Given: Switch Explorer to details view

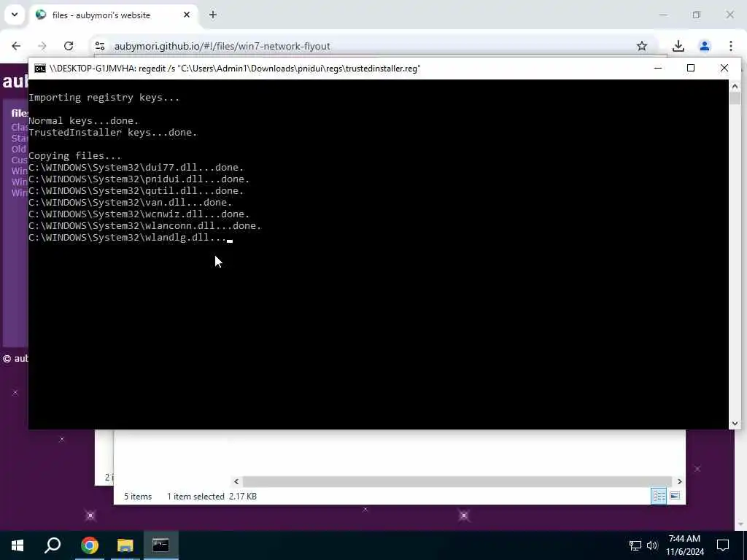Looking at the screenshot, I should pyautogui.click(x=659, y=496).
